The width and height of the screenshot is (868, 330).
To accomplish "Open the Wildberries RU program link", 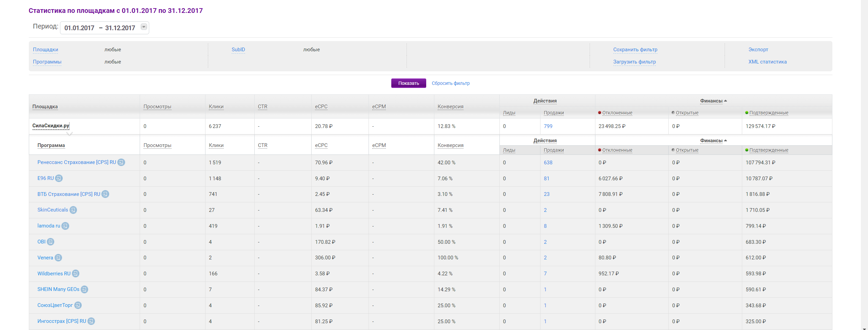I will (x=54, y=274).
